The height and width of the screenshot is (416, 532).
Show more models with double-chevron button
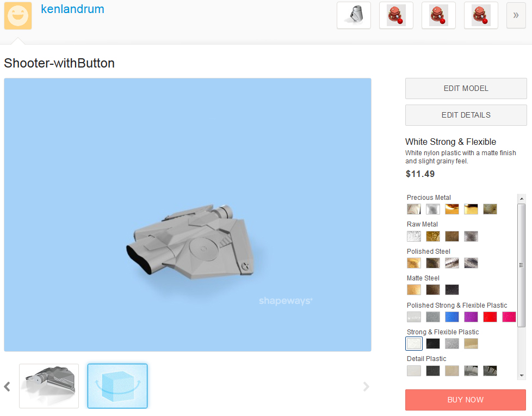516,15
